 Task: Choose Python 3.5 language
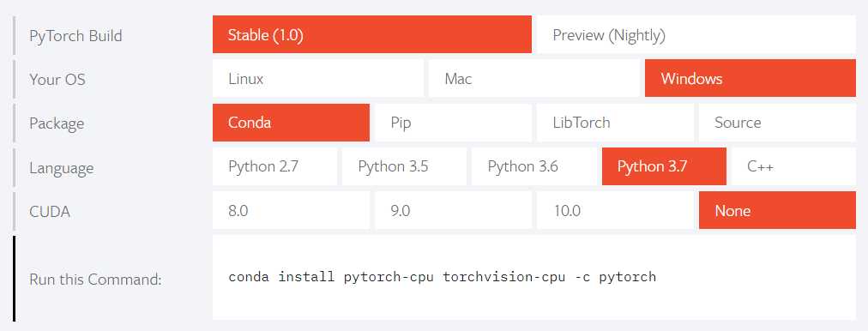404,166
